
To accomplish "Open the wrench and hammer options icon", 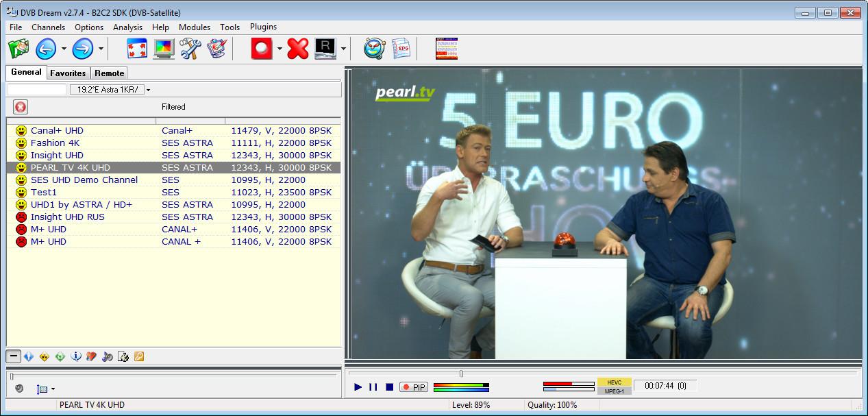I will [x=189, y=49].
